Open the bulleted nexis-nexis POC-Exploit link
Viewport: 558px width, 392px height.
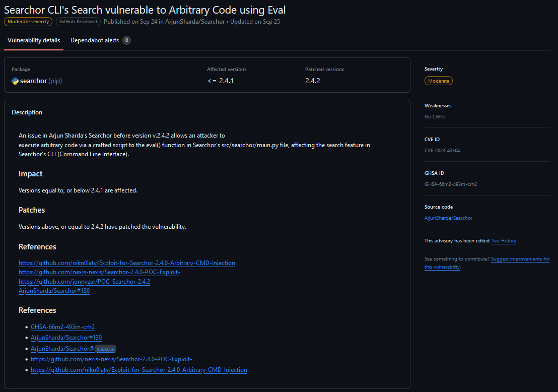pyautogui.click(x=111, y=359)
